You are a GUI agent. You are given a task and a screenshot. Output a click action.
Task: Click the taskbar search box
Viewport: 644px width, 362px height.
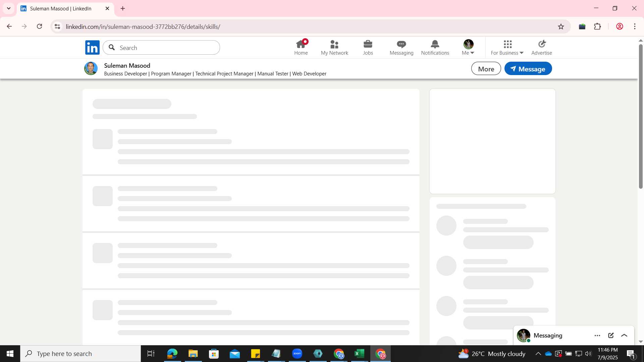click(80, 354)
